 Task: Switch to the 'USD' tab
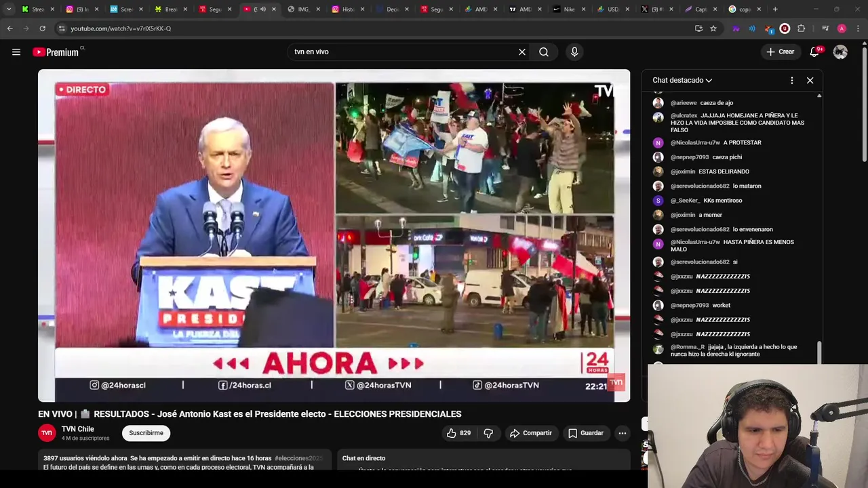pos(614,9)
